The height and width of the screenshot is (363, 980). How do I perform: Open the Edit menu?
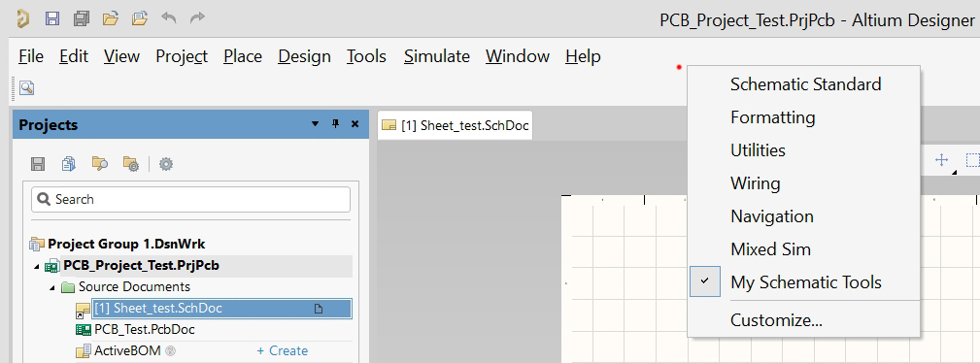tap(74, 56)
